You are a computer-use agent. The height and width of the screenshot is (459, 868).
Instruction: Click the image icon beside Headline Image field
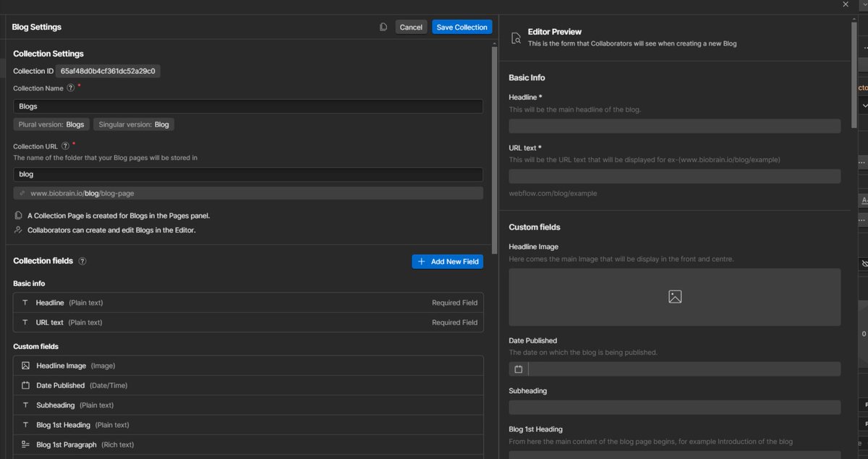[25, 365]
